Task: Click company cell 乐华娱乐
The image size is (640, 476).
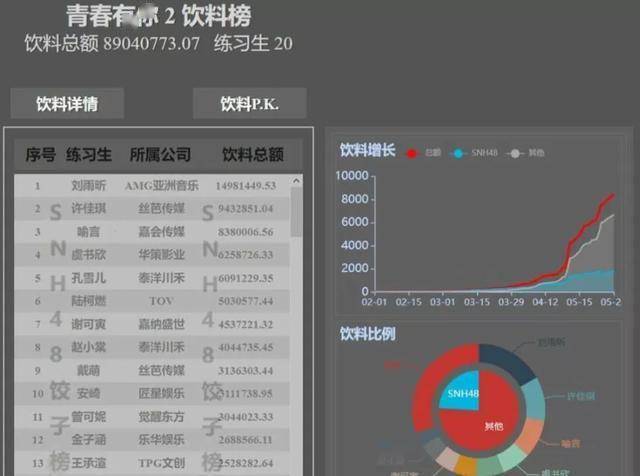Action: [162, 440]
